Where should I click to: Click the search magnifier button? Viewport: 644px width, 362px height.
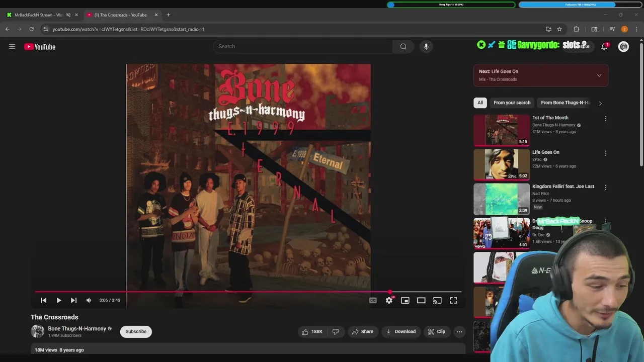tap(403, 46)
